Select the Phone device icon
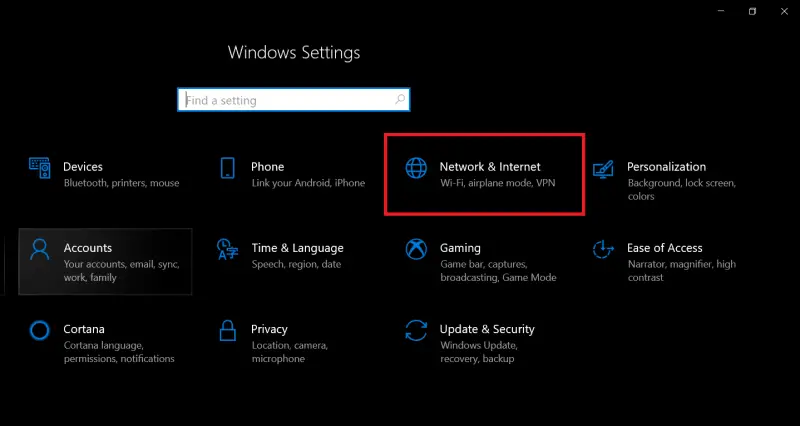 coord(228,167)
